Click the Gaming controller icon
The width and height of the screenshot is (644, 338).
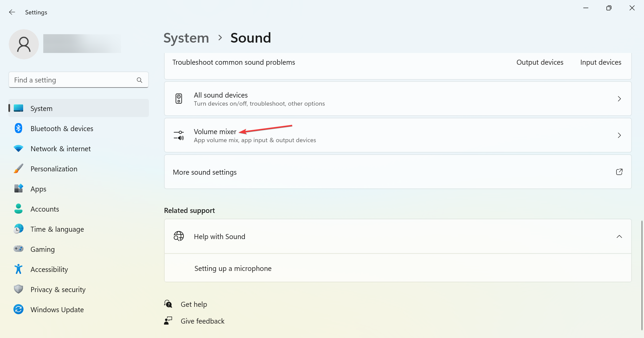[18, 249]
